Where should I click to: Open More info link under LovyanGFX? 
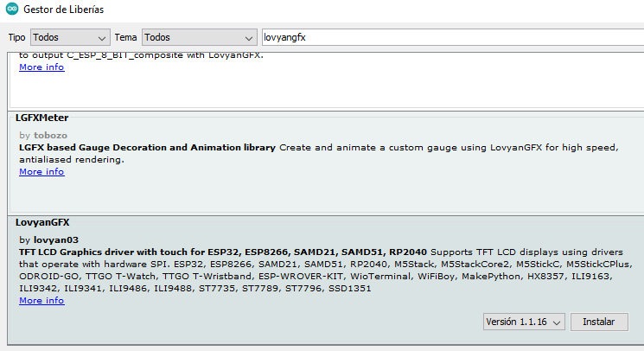41,301
